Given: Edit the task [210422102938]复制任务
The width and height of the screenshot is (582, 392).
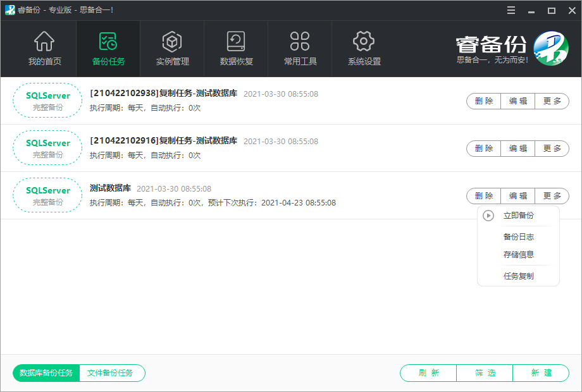Looking at the screenshot, I should (x=517, y=101).
